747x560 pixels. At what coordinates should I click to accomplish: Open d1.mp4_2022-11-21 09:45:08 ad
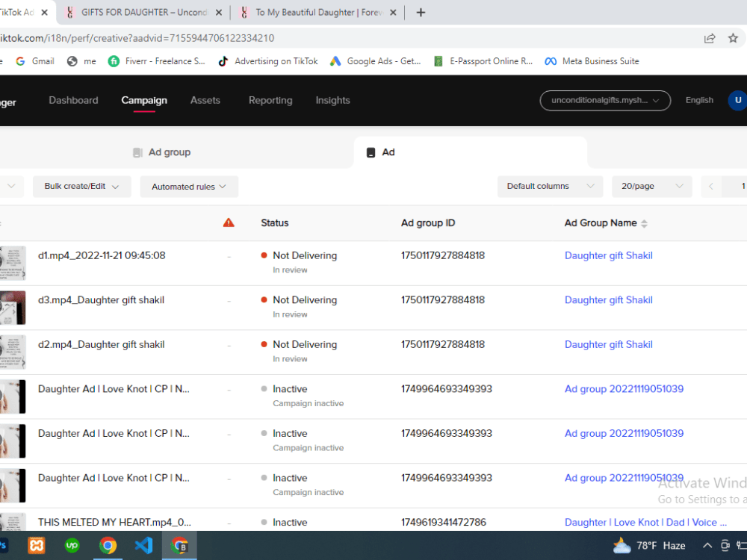[102, 255]
